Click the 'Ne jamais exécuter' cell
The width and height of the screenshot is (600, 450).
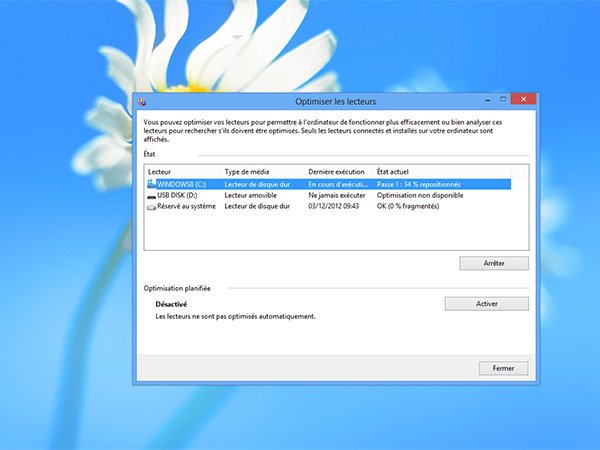click(337, 195)
